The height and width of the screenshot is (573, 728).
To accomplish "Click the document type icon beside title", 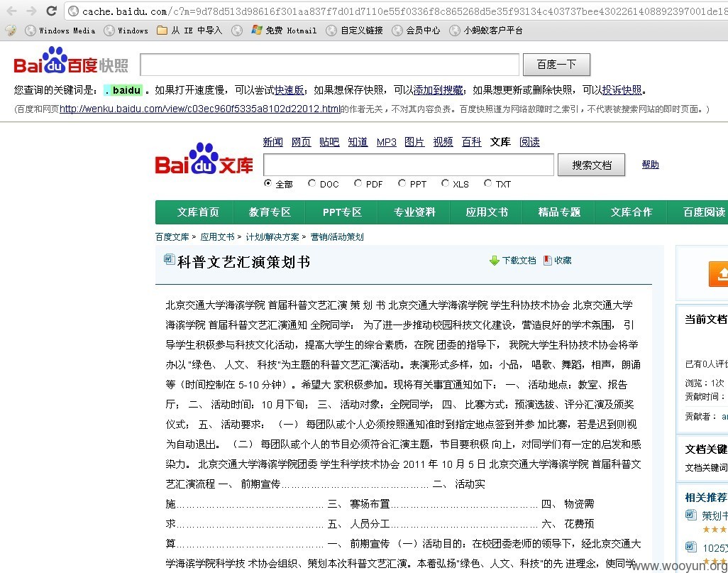I will [170, 259].
